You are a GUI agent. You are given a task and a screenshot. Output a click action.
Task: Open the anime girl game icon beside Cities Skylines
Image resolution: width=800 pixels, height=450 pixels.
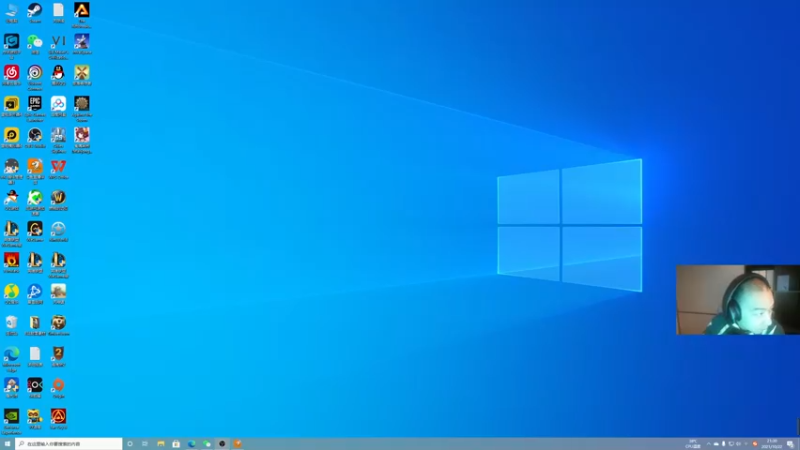click(x=82, y=140)
